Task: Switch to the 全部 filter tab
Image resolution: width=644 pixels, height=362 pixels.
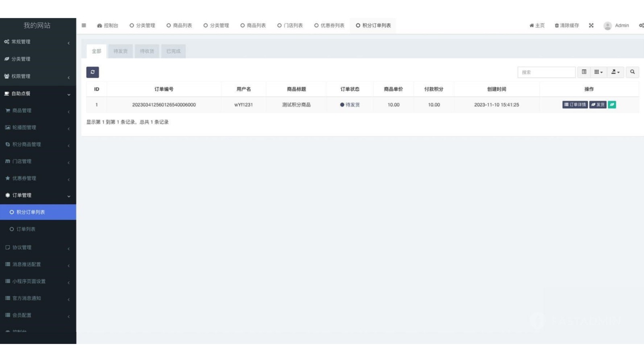Action: [97, 51]
